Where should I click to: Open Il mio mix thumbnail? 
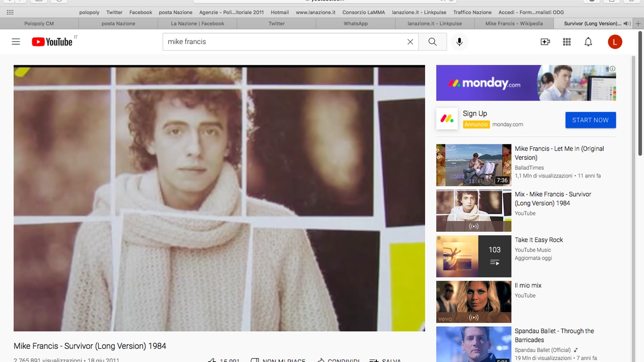(473, 302)
